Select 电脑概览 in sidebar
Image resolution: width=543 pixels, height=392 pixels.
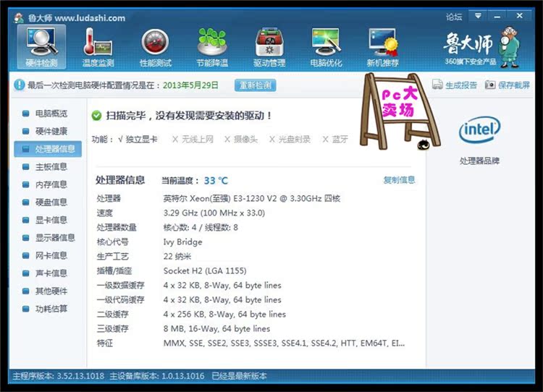[x=50, y=114]
